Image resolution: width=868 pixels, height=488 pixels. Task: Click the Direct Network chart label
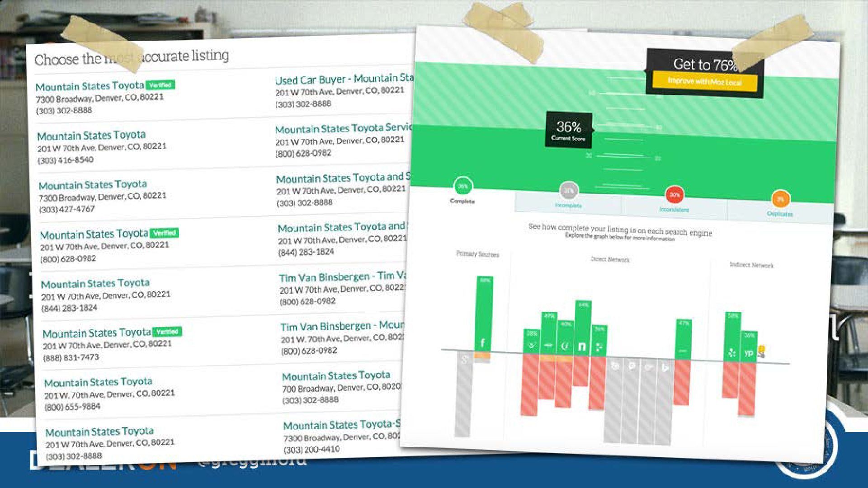(610, 259)
